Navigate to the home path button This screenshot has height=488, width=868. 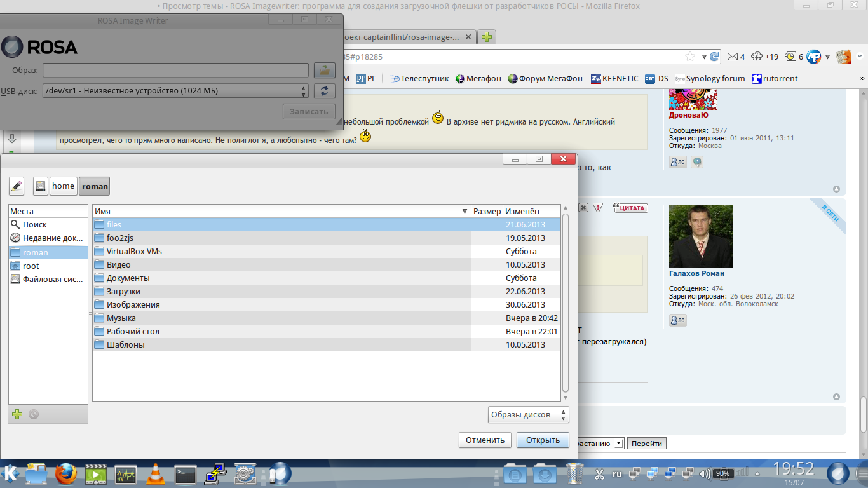point(63,186)
